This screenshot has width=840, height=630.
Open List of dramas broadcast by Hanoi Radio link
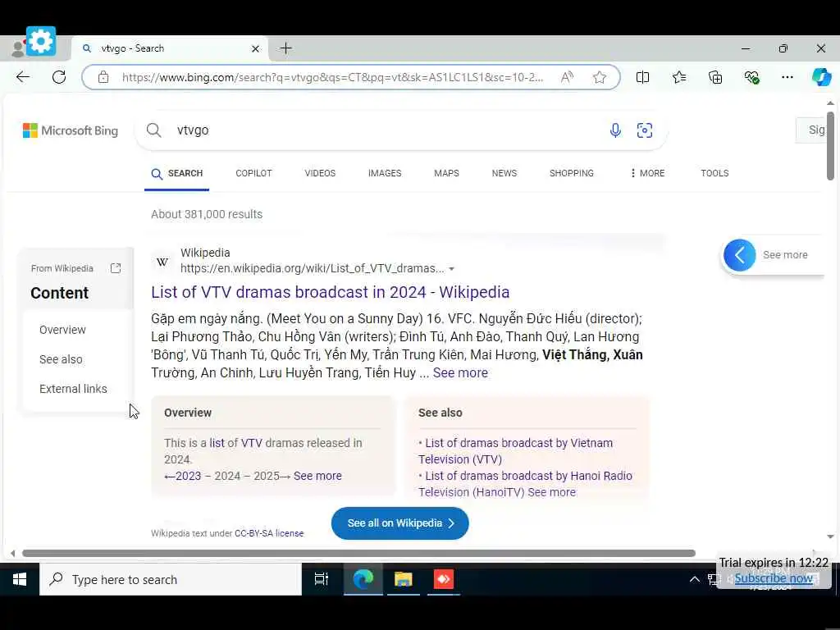[525, 484]
